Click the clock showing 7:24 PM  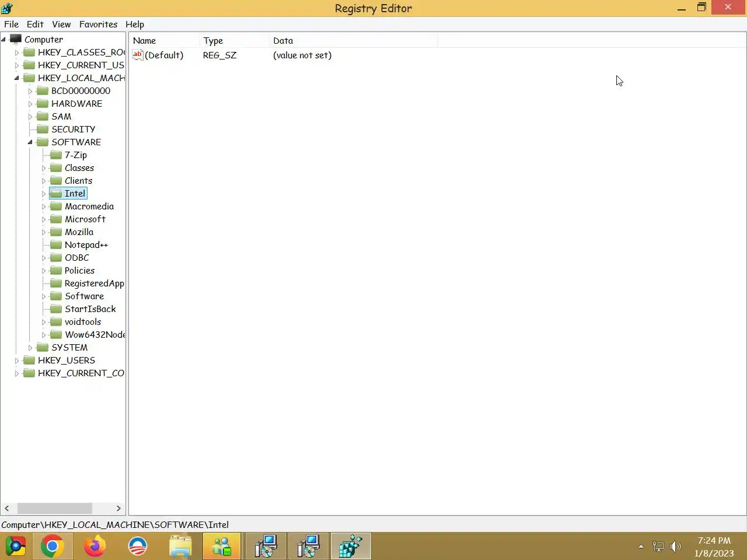714,547
